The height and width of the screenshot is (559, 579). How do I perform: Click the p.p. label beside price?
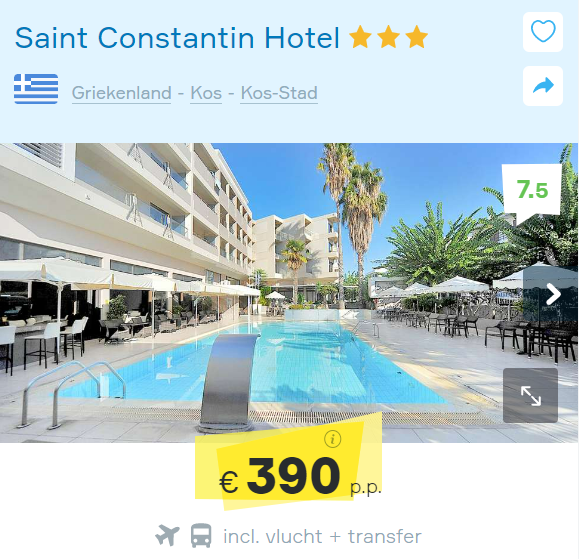366,488
